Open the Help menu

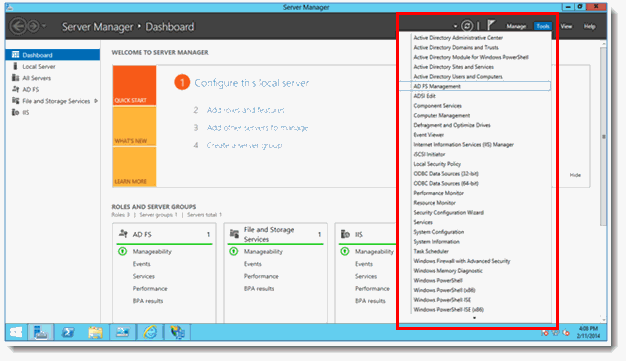click(x=589, y=26)
